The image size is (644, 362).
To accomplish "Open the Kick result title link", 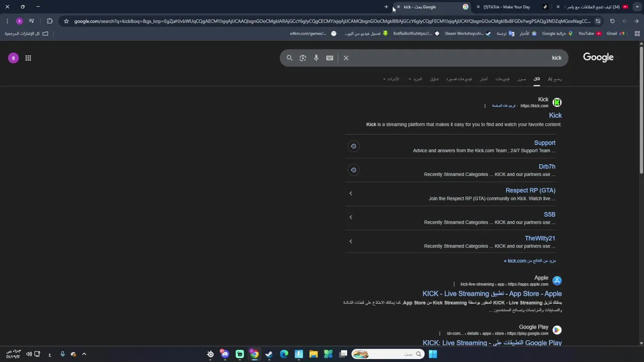I will click(555, 116).
